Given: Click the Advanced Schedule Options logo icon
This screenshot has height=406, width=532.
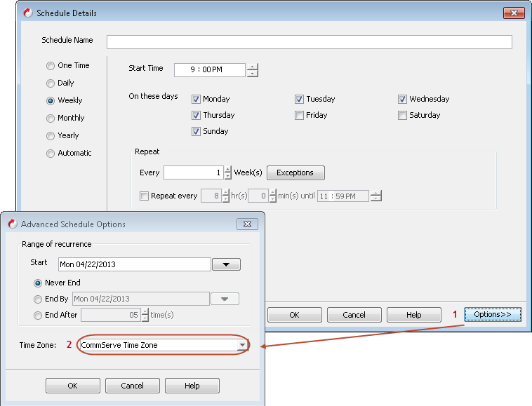Looking at the screenshot, I should click(12, 224).
